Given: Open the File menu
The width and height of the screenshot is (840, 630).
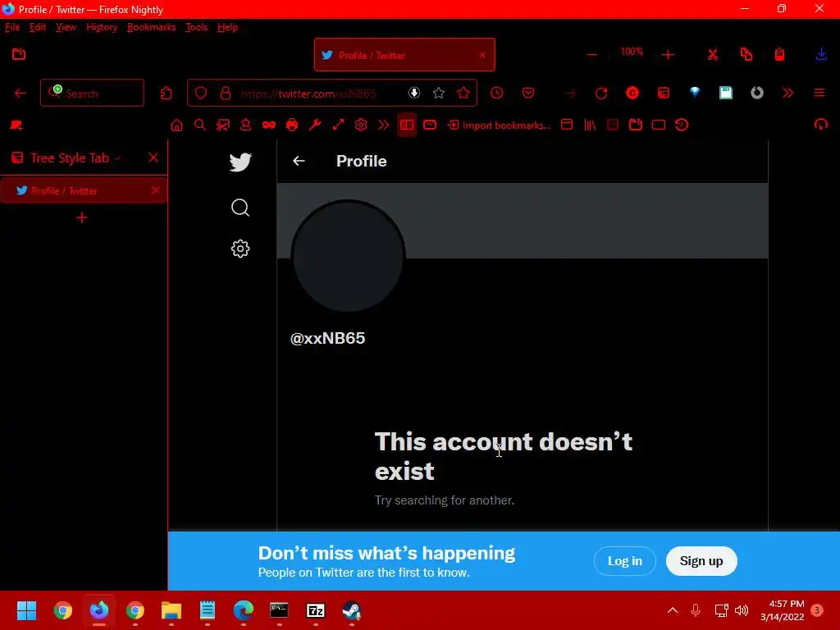Looking at the screenshot, I should [12, 27].
